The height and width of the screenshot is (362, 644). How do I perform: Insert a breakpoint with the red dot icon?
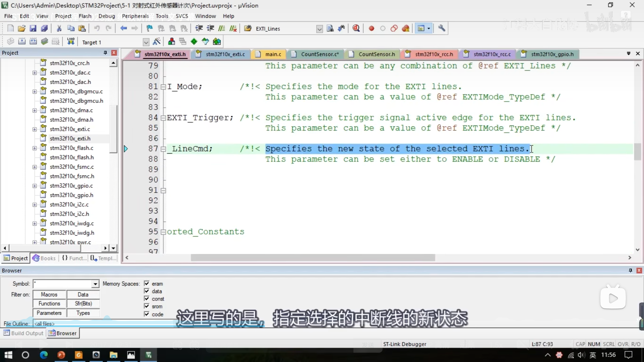[371, 28]
